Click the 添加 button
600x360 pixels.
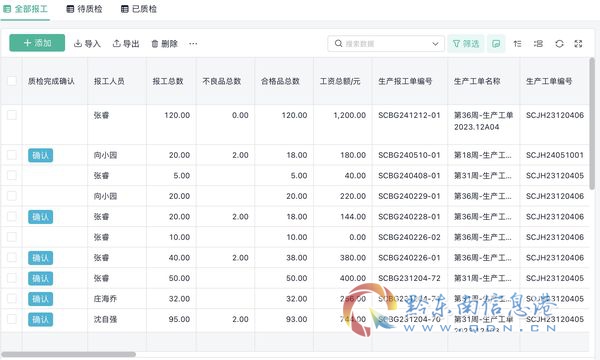pos(37,43)
